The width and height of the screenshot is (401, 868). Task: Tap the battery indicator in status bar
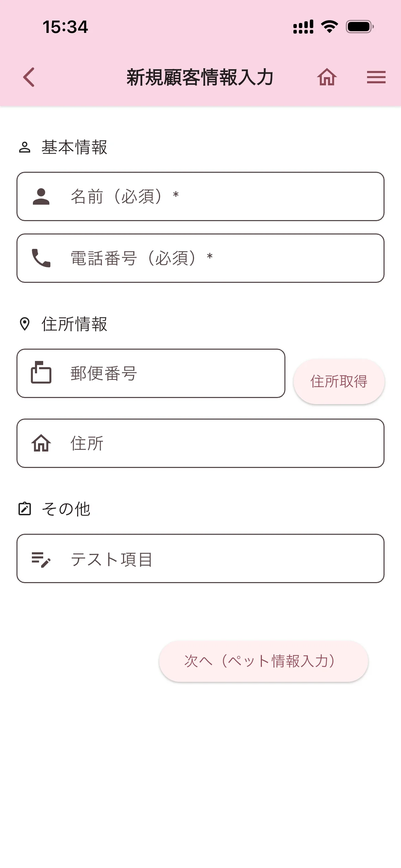tap(359, 27)
